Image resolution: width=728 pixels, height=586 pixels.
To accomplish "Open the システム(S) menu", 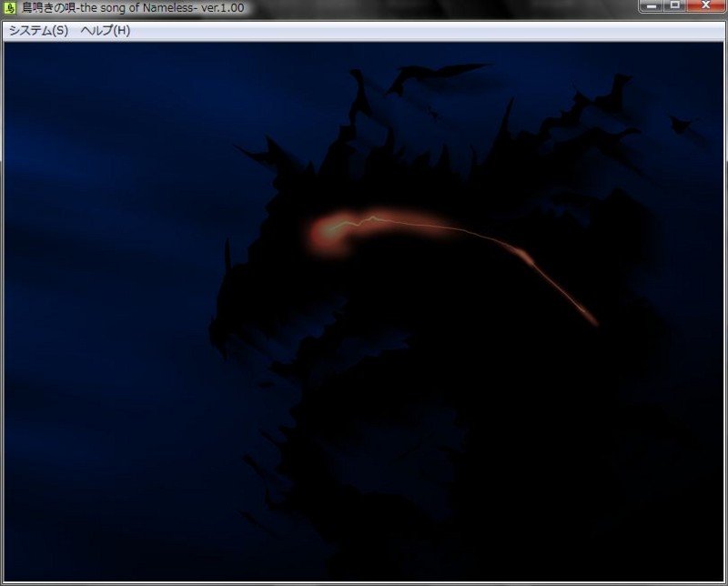I will tap(38, 31).
